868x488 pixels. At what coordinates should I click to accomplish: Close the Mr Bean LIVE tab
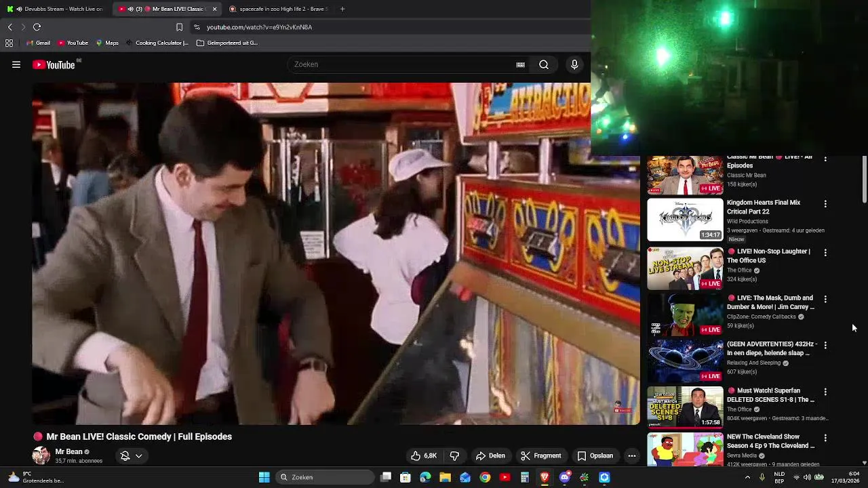pos(214,9)
